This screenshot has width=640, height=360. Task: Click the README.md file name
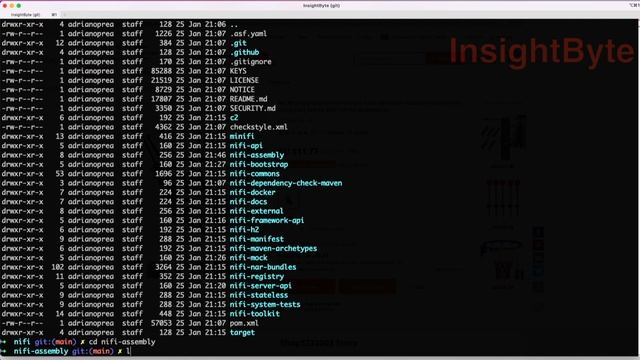tap(248, 99)
